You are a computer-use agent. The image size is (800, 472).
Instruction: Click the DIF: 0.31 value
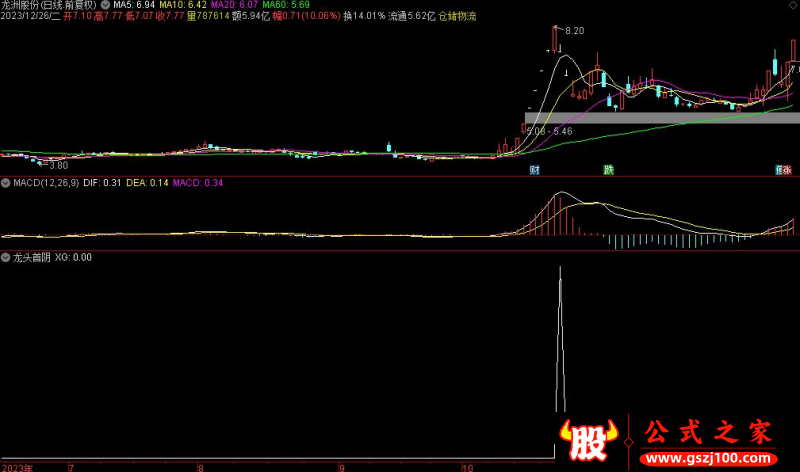(x=102, y=183)
